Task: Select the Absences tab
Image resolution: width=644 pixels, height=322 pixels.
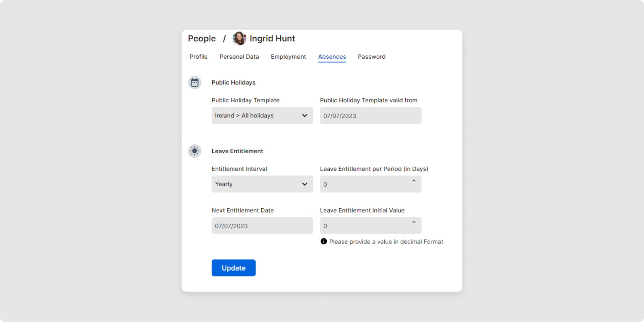Action: 332,57
